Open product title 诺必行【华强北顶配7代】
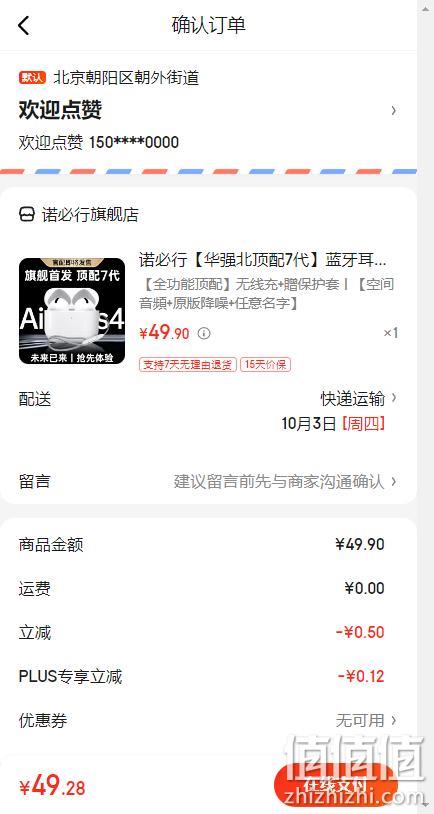This screenshot has height=814, width=434. [x=263, y=260]
